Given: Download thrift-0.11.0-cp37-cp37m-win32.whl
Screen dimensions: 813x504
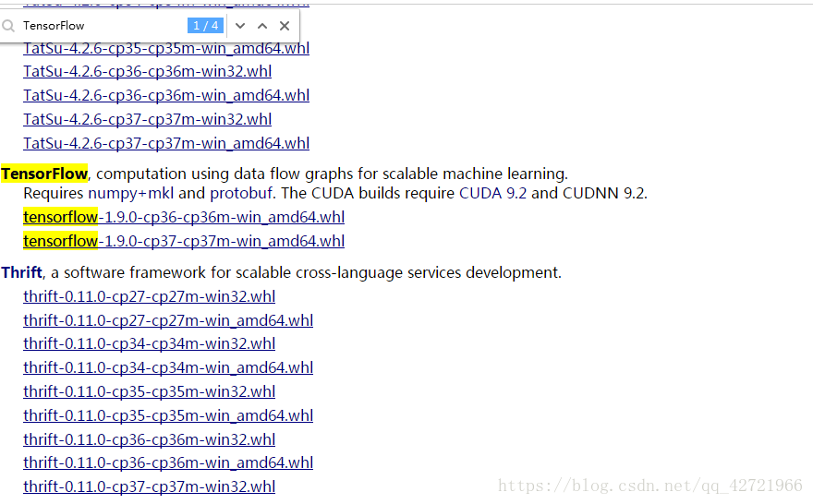Looking at the screenshot, I should click(x=150, y=486).
